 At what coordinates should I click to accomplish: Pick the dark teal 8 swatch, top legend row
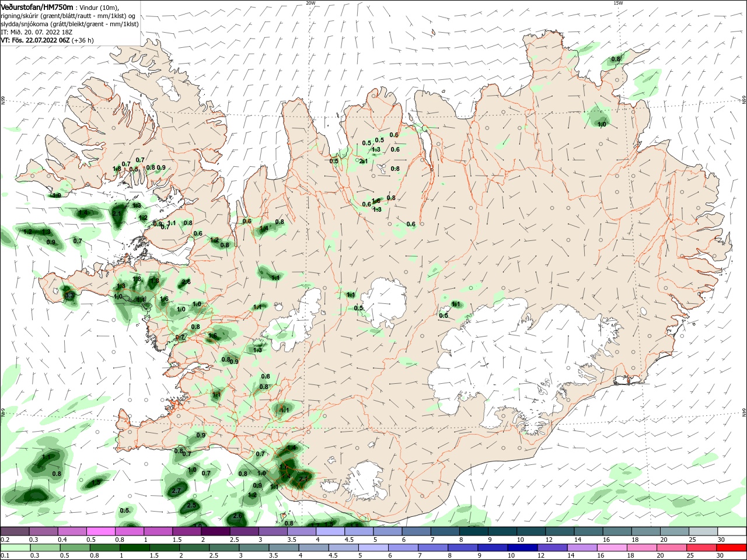(x=474, y=531)
